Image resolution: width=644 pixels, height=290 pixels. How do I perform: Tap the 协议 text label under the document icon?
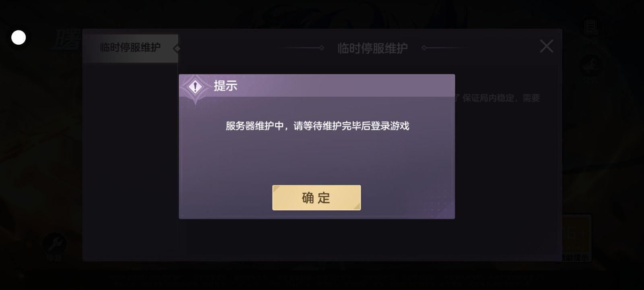pyautogui.click(x=590, y=41)
